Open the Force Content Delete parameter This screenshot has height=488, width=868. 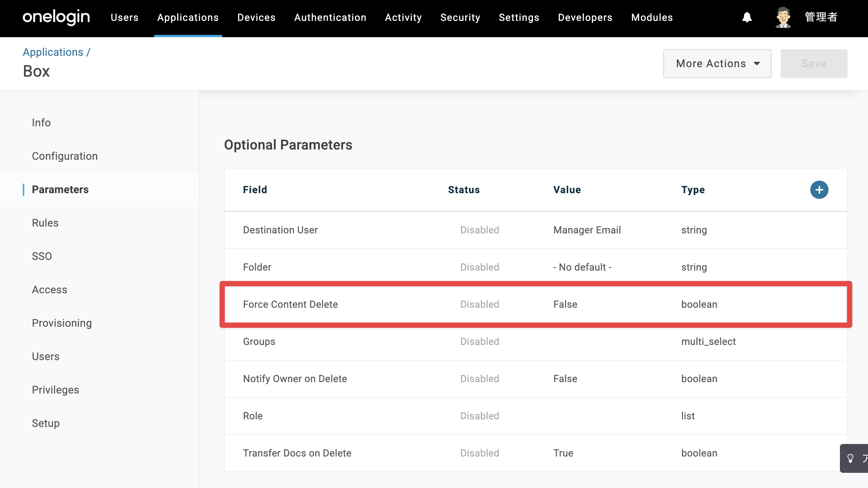coord(536,304)
